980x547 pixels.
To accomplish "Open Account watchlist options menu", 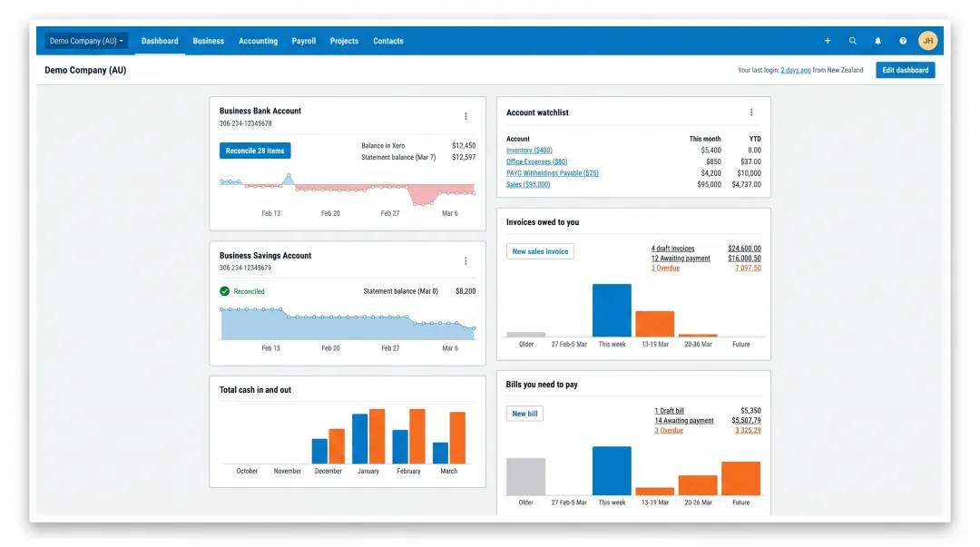I will coord(751,112).
